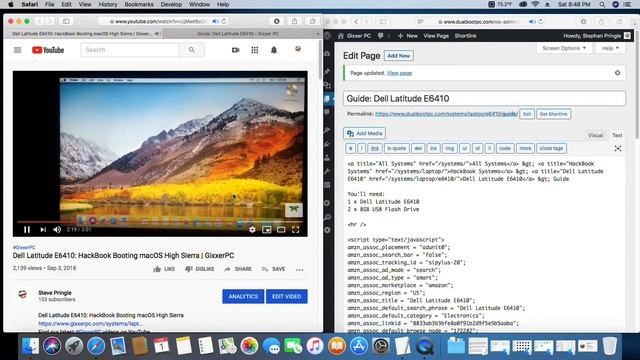
Task: Open the page permalink URL
Action: (x=446, y=114)
